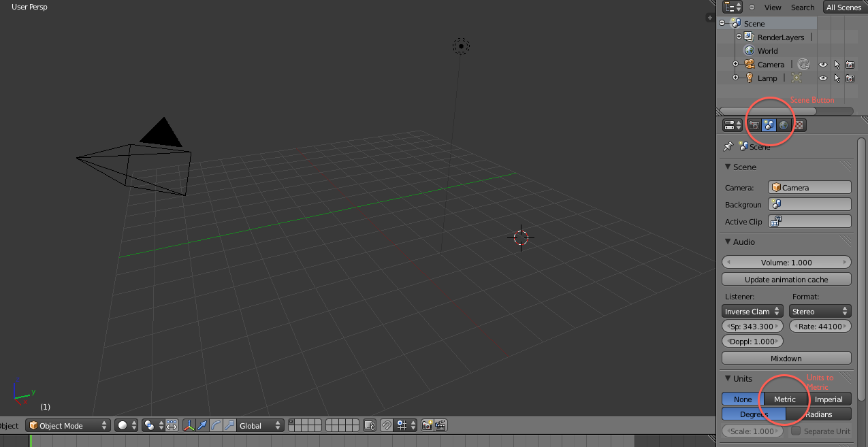Toggle manipulate center points icon
This screenshot has width=868, height=447.
(x=172, y=425)
